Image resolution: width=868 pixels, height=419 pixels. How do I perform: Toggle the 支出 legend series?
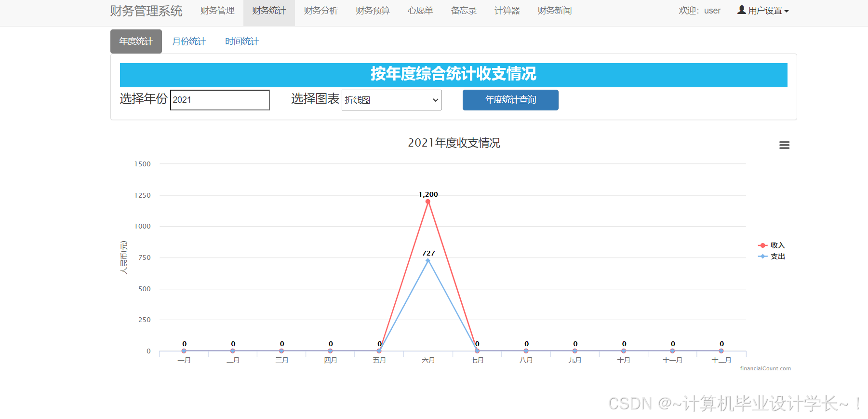tap(772, 257)
